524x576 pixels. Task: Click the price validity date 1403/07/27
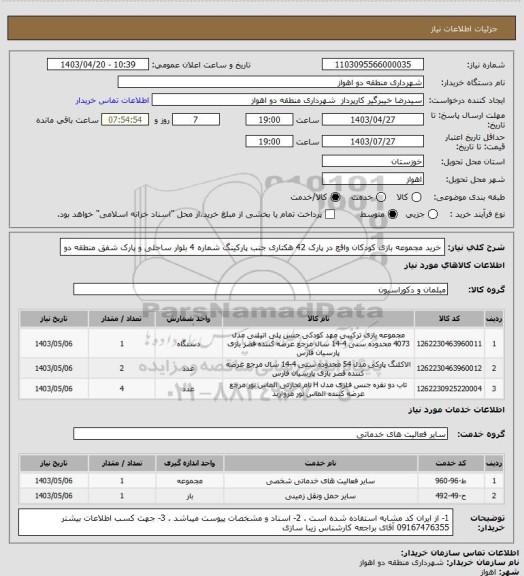pyautogui.click(x=373, y=141)
